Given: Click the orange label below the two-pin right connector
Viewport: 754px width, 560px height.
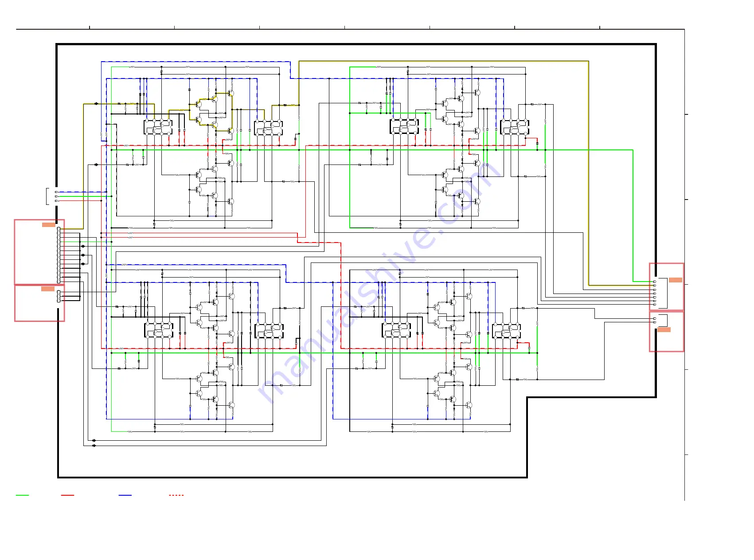Looking at the screenshot, I should click(664, 329).
